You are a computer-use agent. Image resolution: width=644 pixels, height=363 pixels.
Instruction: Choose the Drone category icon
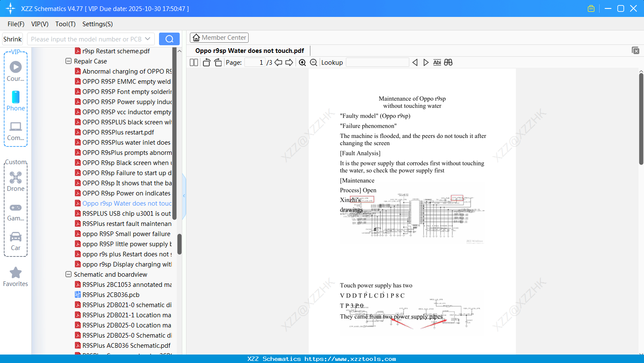point(16,181)
